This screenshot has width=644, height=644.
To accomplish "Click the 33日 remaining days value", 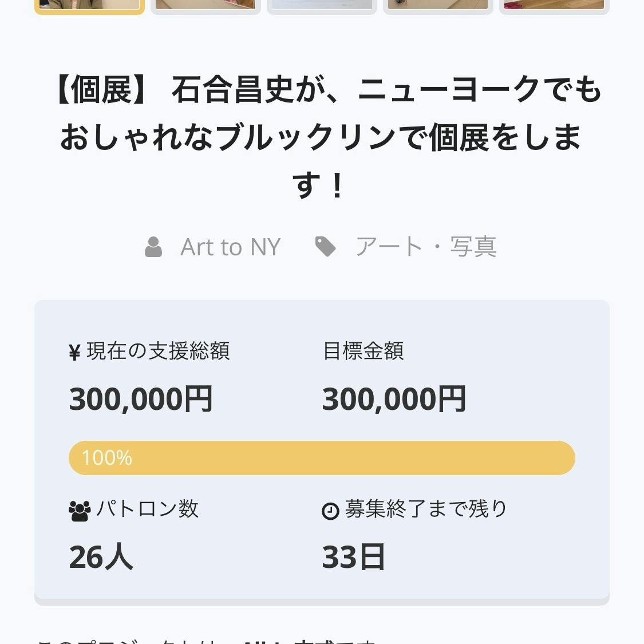I will (x=353, y=557).
